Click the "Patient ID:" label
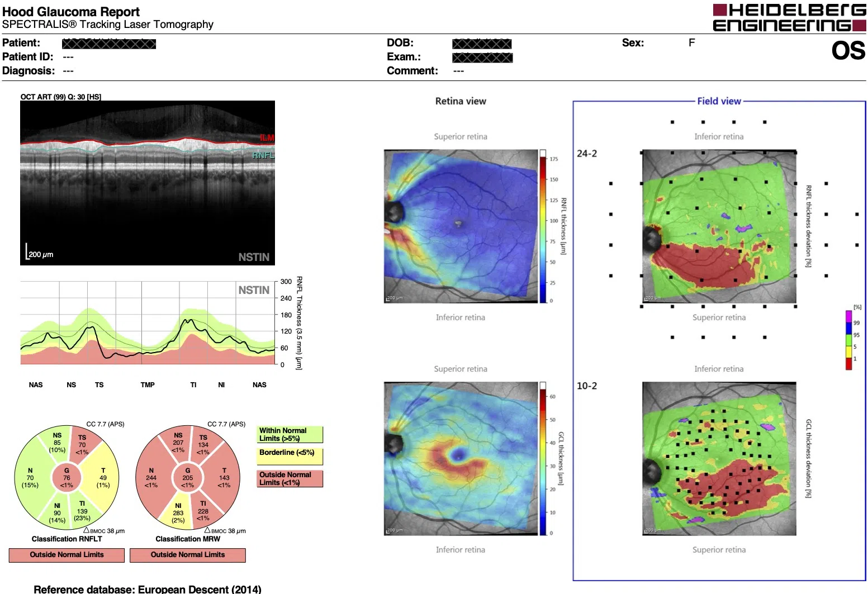This screenshot has height=594, width=868. [28, 57]
